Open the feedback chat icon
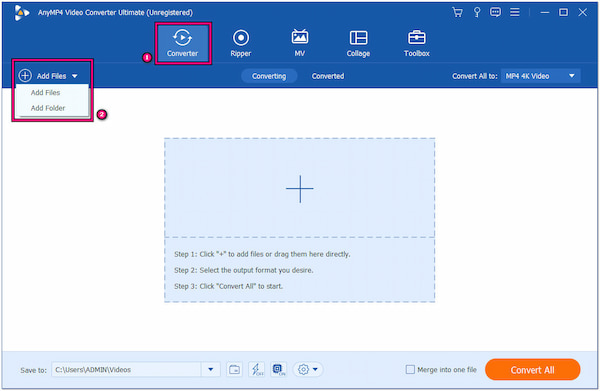Viewport: 600px width, 391px height. (x=495, y=12)
